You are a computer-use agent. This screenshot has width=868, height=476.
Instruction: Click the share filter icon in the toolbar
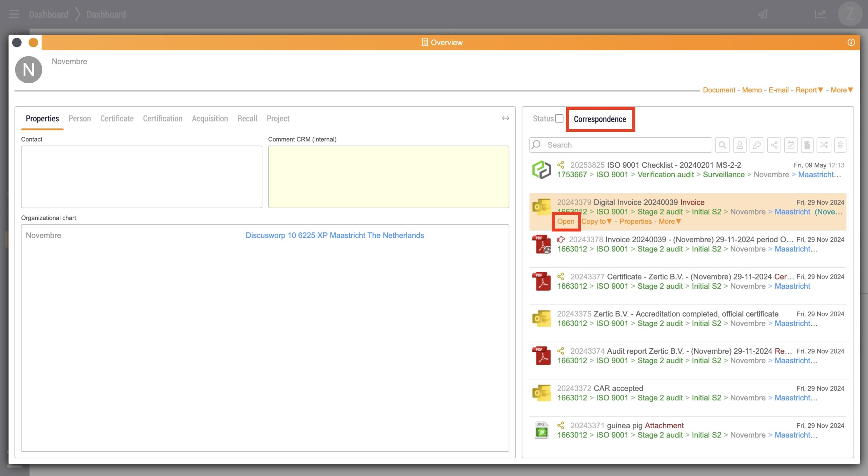774,145
